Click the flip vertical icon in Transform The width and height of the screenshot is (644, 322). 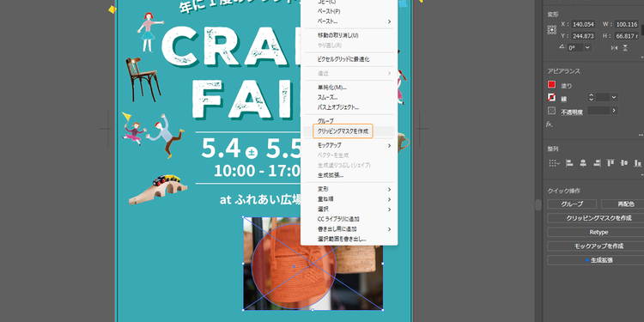point(625,47)
